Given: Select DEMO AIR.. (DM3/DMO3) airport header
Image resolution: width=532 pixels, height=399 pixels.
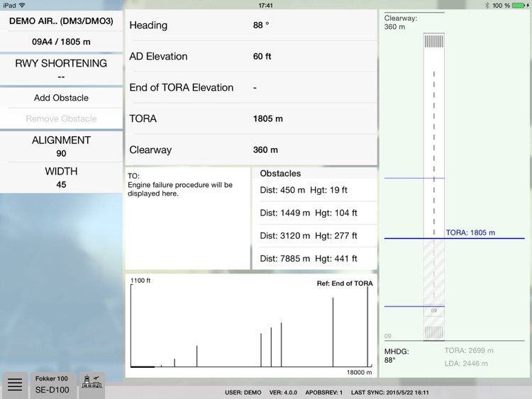Looking at the screenshot, I should point(61,21).
